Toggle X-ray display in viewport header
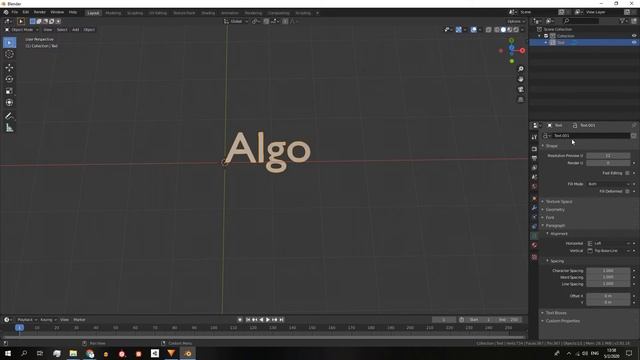Viewport: 640px width, 360px height. (x=489, y=30)
